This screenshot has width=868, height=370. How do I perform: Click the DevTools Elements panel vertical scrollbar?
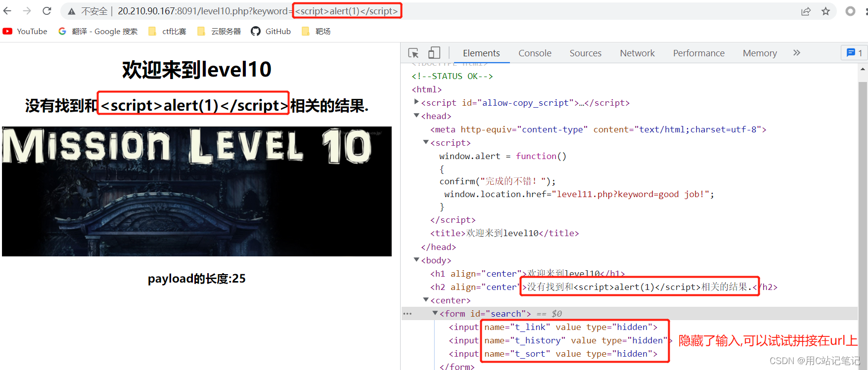pyautogui.click(x=863, y=225)
